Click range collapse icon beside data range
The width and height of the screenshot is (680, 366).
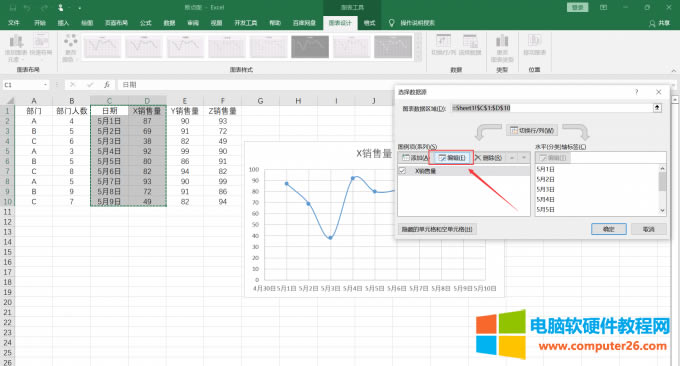(x=657, y=108)
